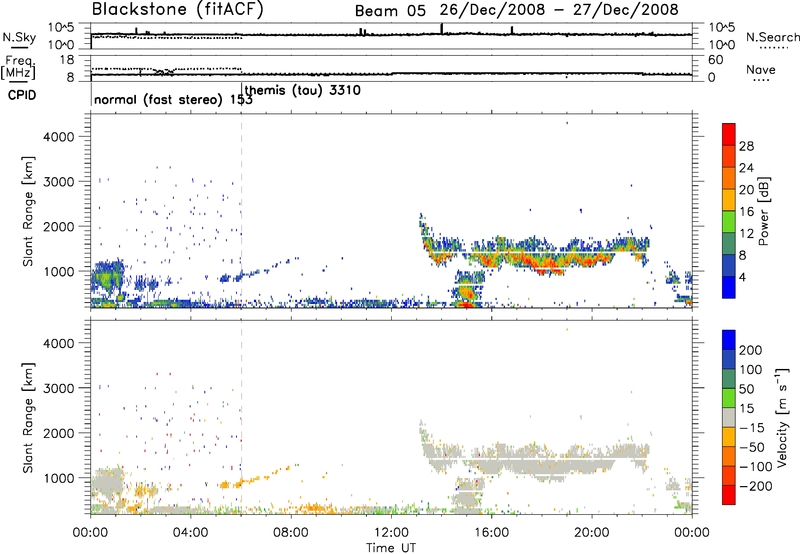Pick the yellow Velocity segment between -15 and -50
The height and width of the screenshot is (554, 800).
tap(729, 437)
